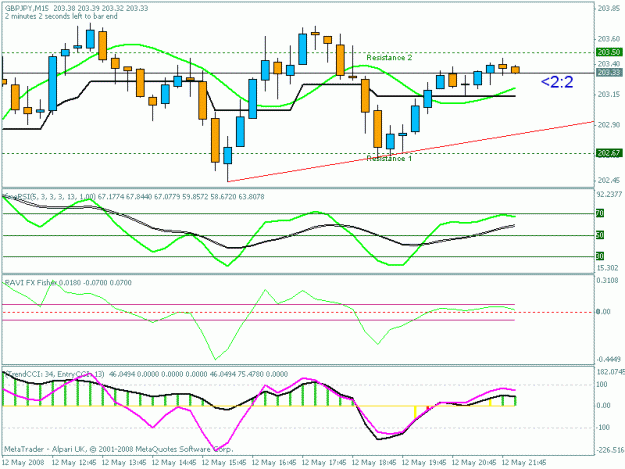
Task: Click the 202.90 price scale label
Action: 609,125
